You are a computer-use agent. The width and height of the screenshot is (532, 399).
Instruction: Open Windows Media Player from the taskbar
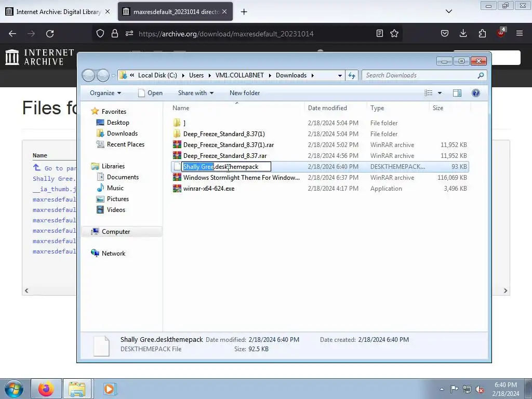pyautogui.click(x=109, y=389)
